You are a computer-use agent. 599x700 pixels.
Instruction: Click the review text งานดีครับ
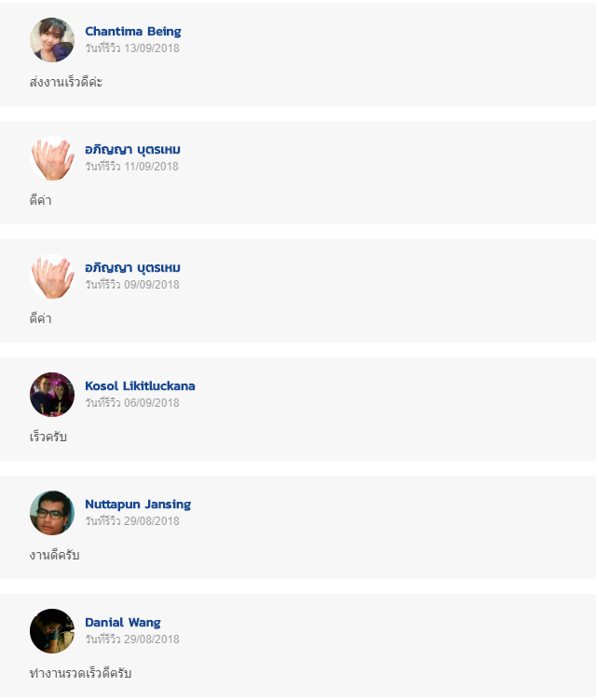tap(54, 555)
